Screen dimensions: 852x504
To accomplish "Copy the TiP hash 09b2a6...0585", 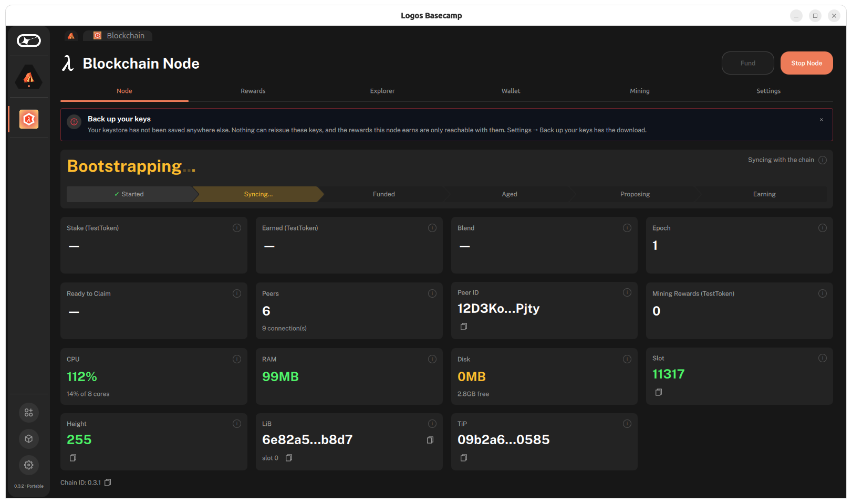I will click(464, 458).
